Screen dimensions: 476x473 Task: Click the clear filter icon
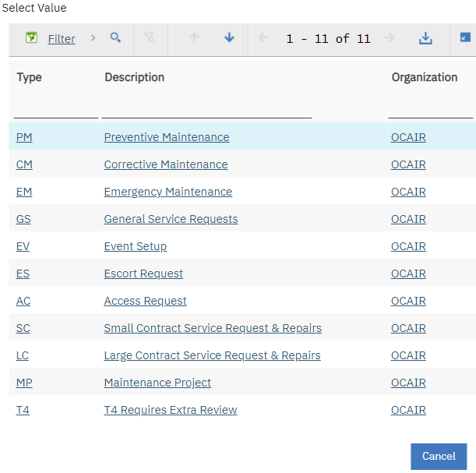[x=150, y=38]
